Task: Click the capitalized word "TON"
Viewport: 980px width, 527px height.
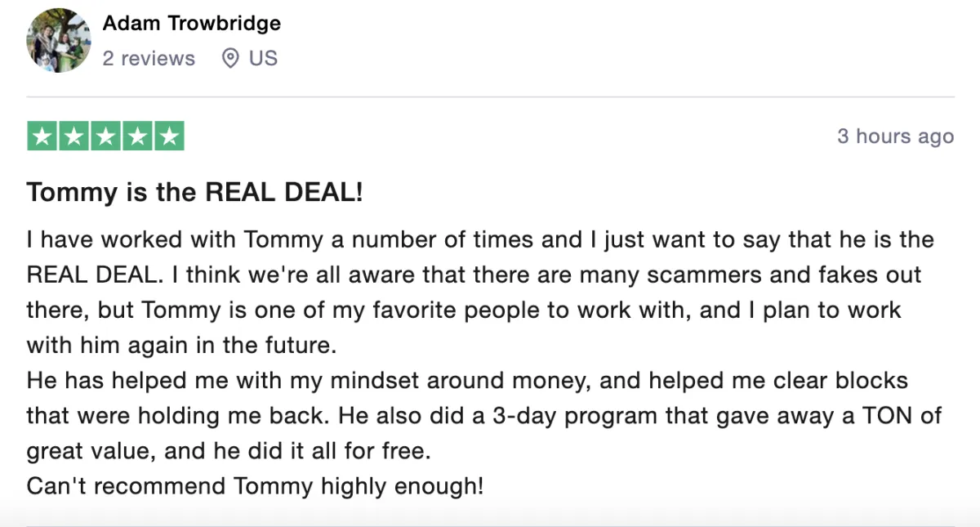Action: pos(888,415)
